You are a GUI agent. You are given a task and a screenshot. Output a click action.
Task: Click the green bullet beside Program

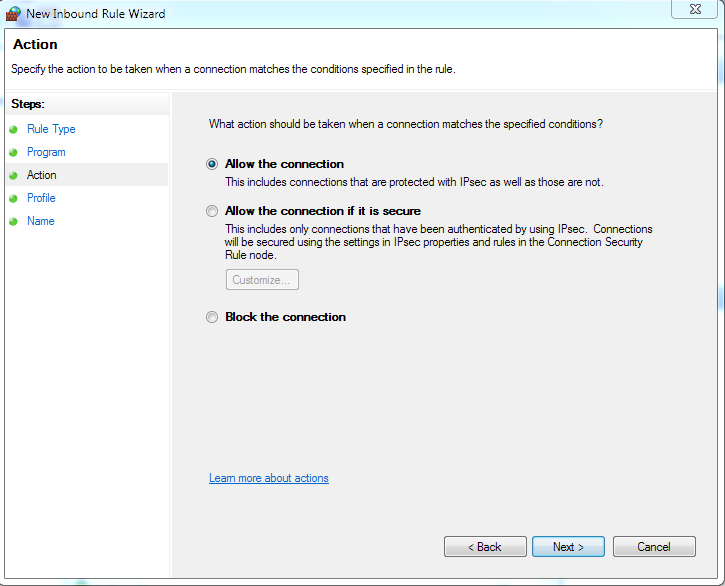click(x=14, y=153)
